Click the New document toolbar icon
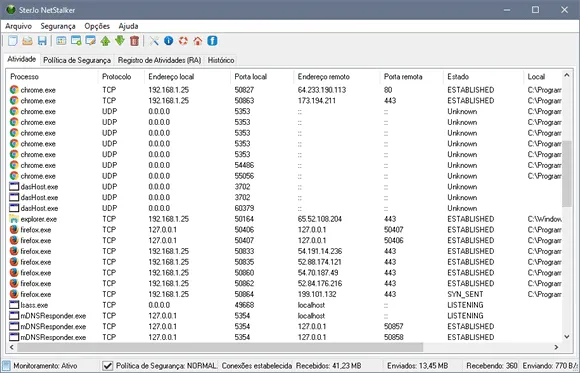Image resolution: width=580 pixels, height=373 pixels. [13, 41]
